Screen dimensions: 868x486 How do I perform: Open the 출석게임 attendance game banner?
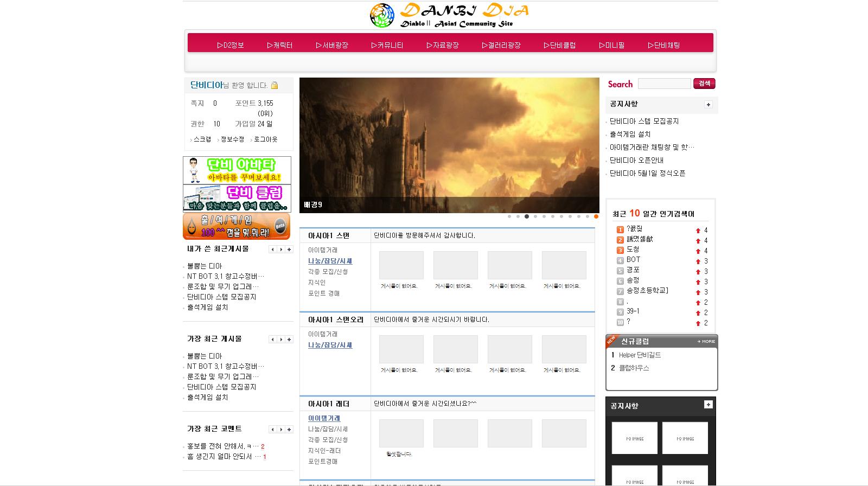coord(237,226)
